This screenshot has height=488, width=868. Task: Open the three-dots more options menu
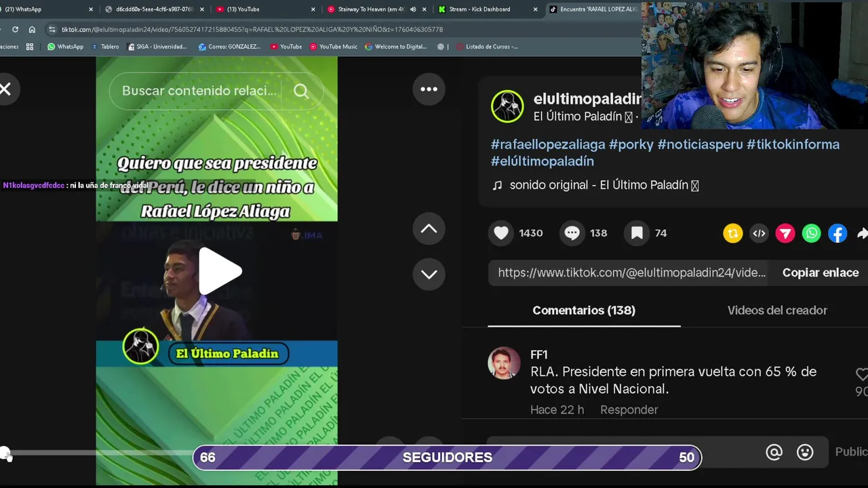[429, 89]
